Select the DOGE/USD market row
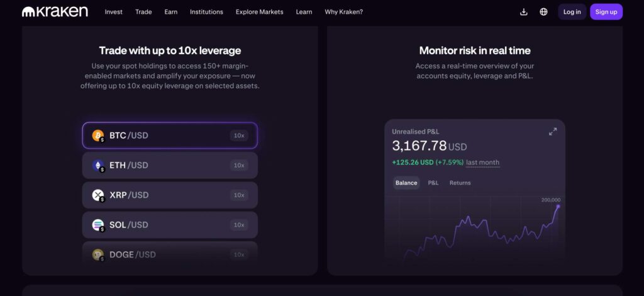Viewport: 644px width, 296px height. (170, 253)
